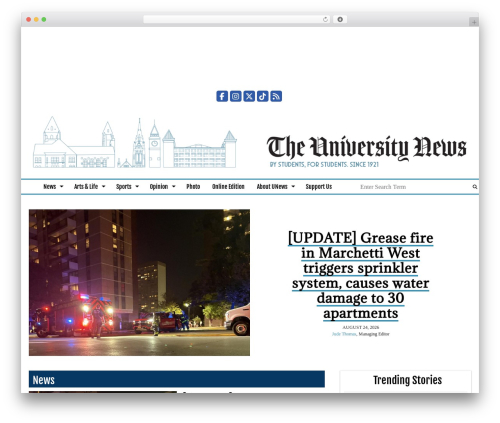Open the Grease fire in Marchetti West headline
This screenshot has height=423, width=500.
[x=360, y=276]
